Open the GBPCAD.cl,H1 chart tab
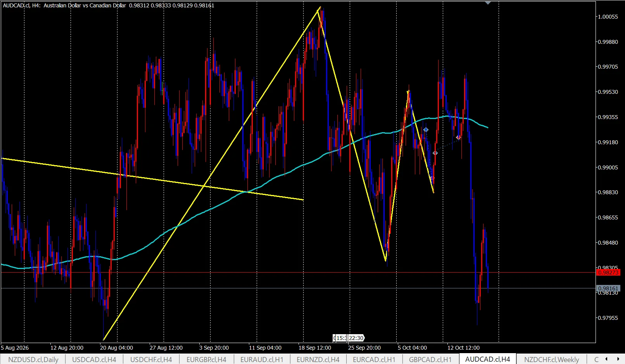Screen dimensions: 625x364 point(430,359)
